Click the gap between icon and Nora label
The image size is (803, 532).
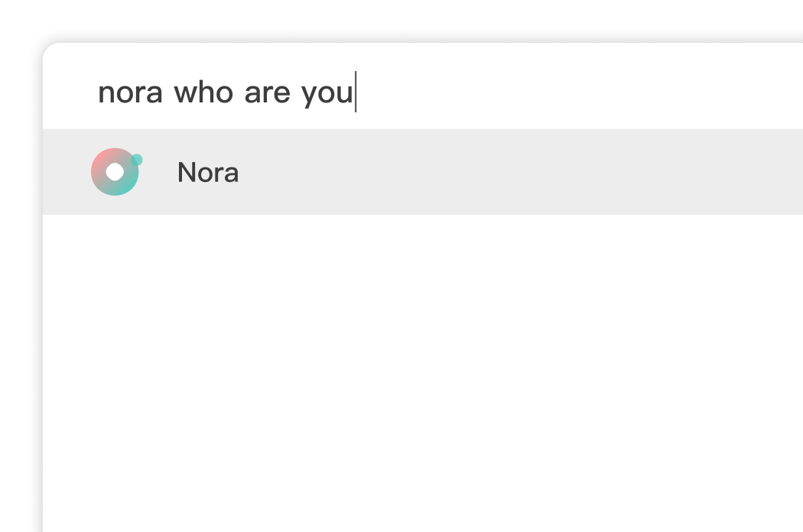(158, 173)
